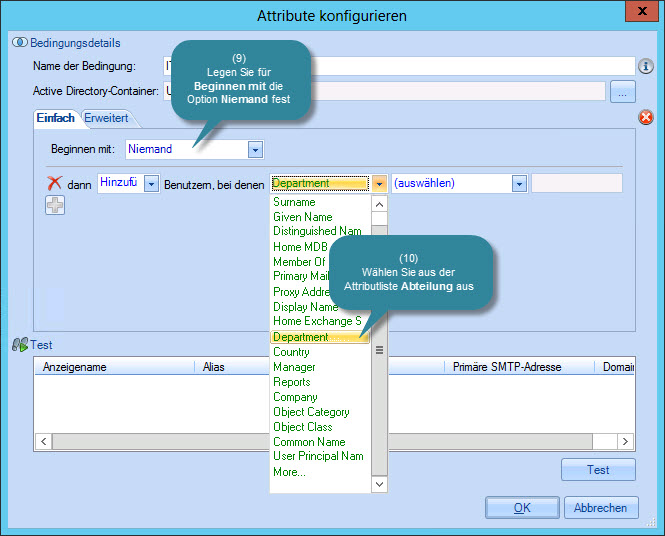Sort by Primäre SMTP-Adresse column header
This screenshot has width=665, height=536.
coord(519,367)
